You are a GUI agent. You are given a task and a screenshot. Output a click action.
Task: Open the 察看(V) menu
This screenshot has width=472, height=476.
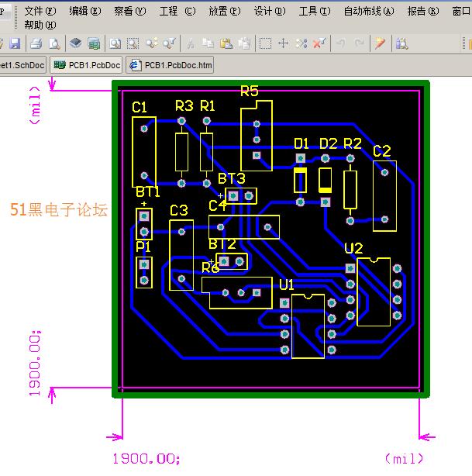click(130, 11)
